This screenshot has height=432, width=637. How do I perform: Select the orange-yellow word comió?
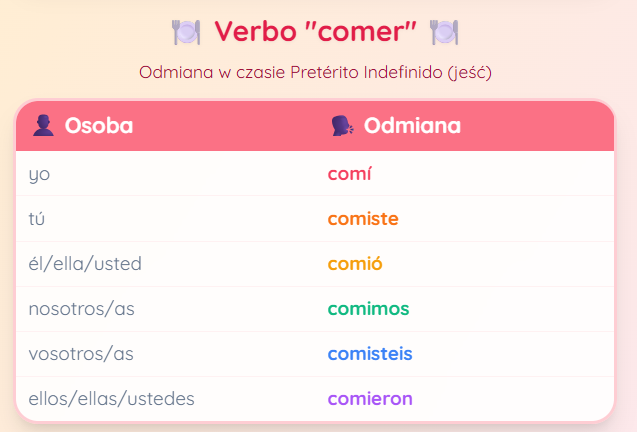click(355, 264)
